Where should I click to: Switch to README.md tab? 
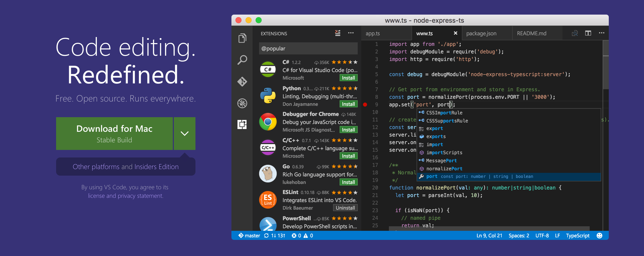coord(537,33)
